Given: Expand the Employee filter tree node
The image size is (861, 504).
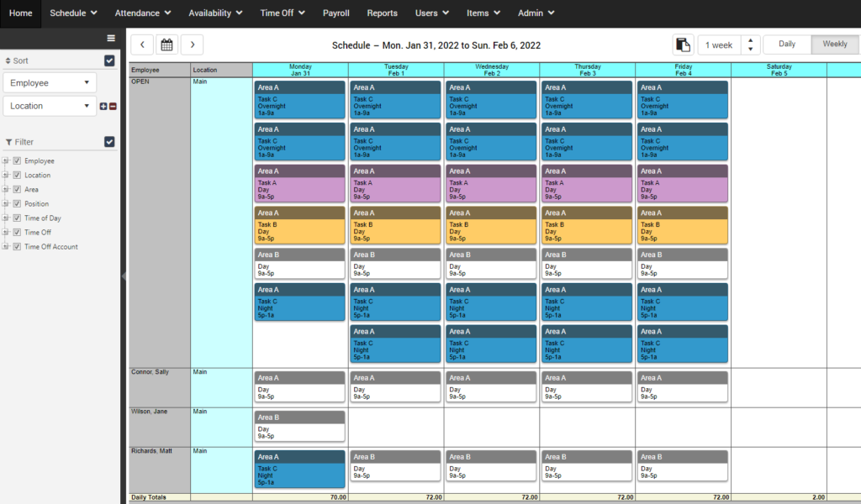Looking at the screenshot, I should (6, 160).
